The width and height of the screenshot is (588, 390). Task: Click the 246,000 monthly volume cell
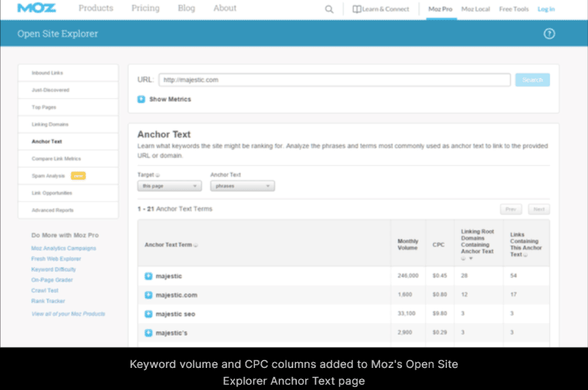point(408,275)
